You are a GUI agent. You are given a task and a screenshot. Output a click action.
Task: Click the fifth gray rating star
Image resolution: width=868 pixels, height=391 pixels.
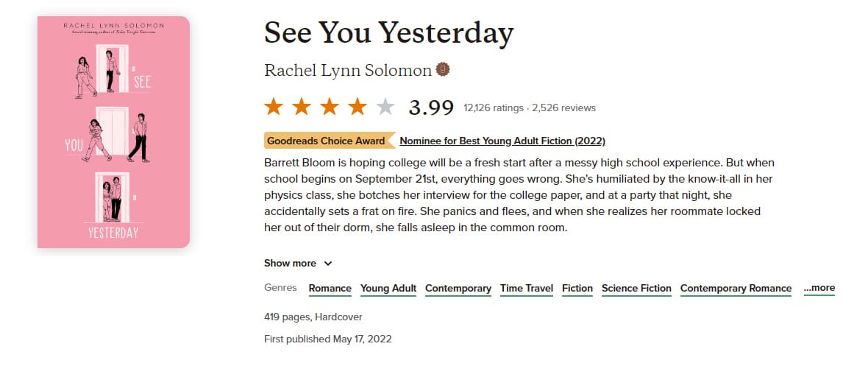click(x=385, y=108)
